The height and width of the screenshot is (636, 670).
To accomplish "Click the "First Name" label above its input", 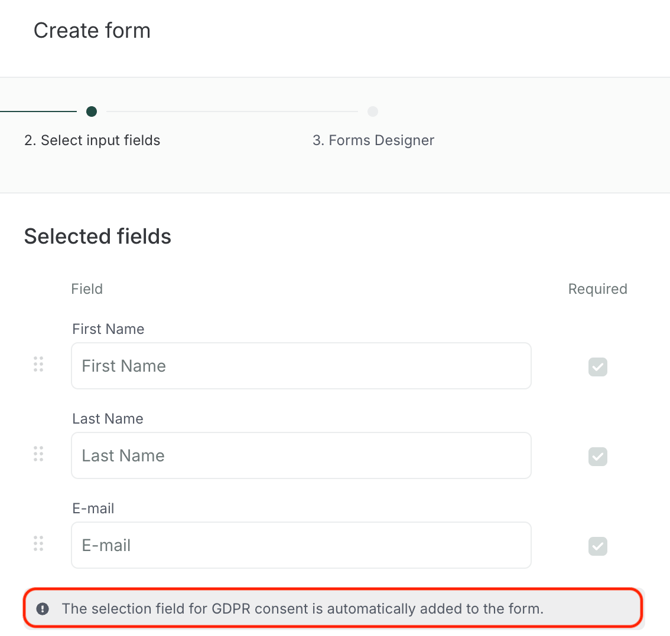I will pyautogui.click(x=108, y=329).
